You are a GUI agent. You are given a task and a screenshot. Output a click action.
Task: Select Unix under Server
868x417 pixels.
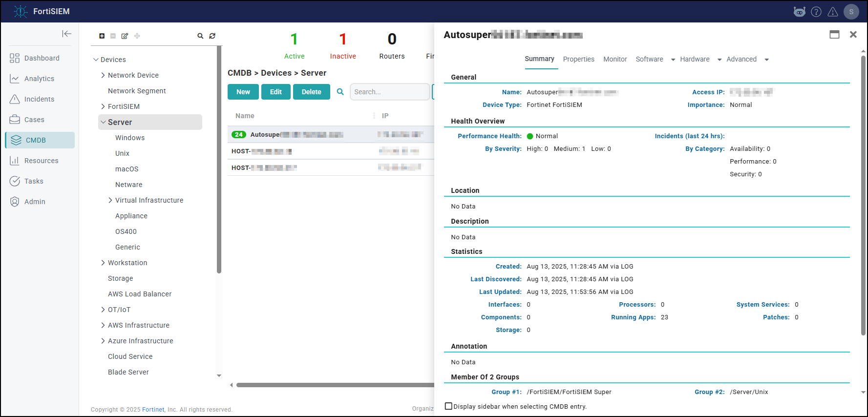(122, 153)
